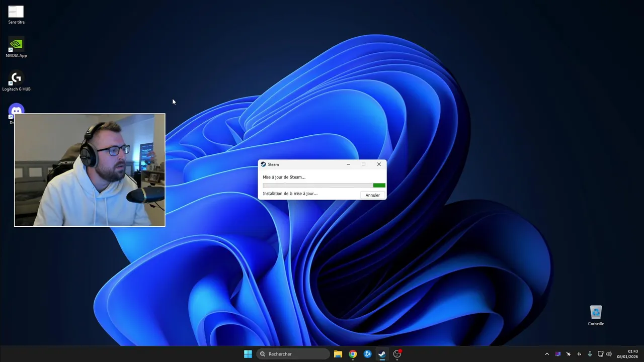Click the 'Mise à jour de Steam...' text

coord(284,177)
